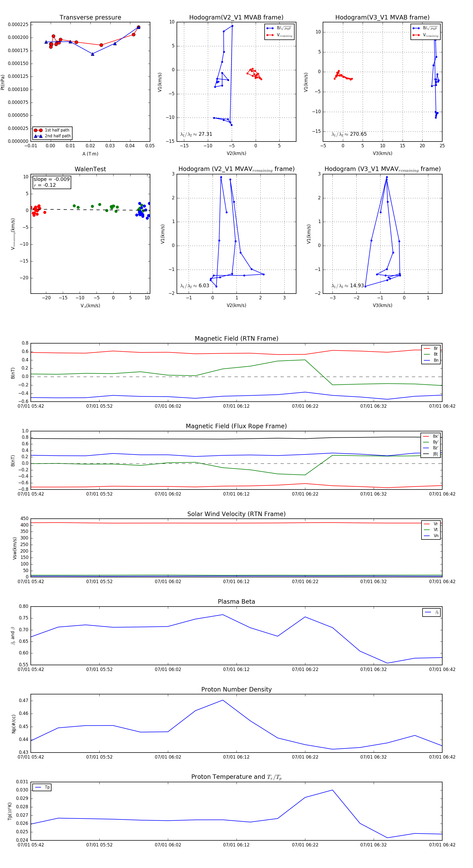Click "07/01 06:22" tick under Proton Number Density
473x868 pixels.
click(x=305, y=757)
